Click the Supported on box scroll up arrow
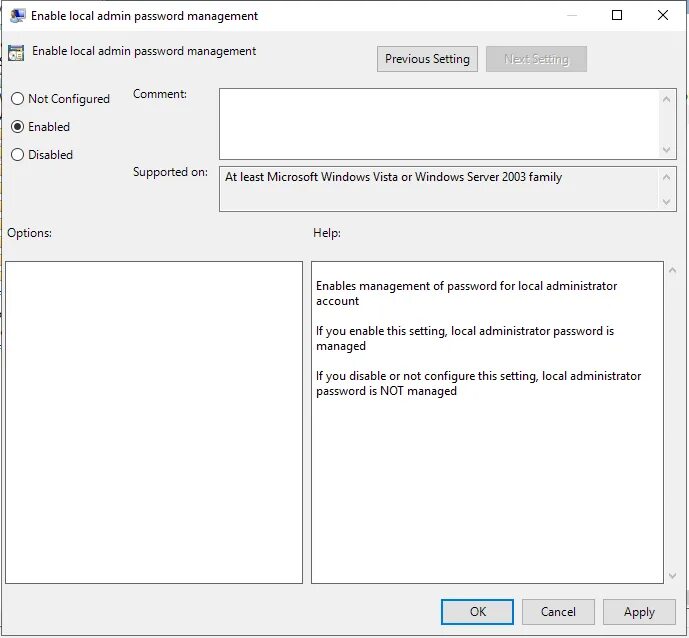This screenshot has height=638, width=689. (x=666, y=177)
